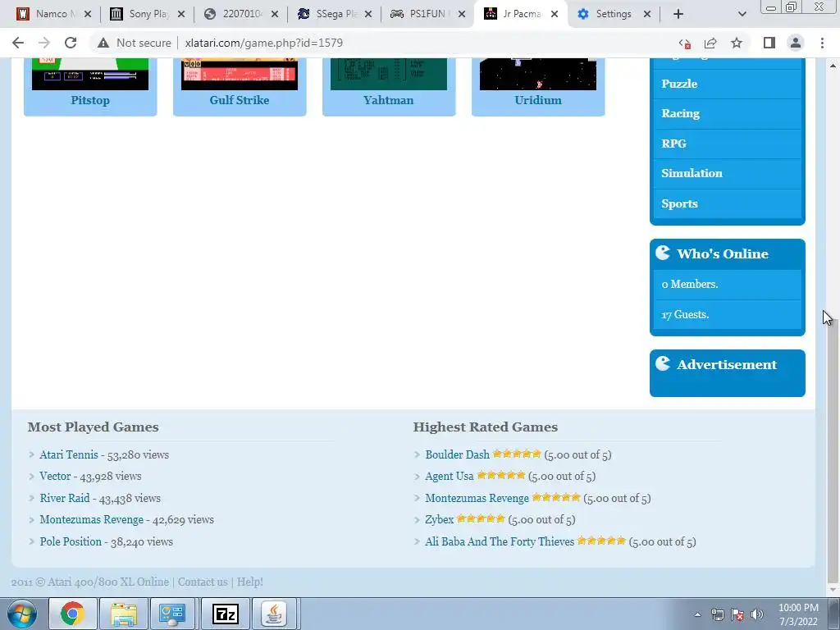Image resolution: width=840 pixels, height=630 pixels.
Task: Open Zybex from Highest Rated Games
Action: [x=440, y=519]
